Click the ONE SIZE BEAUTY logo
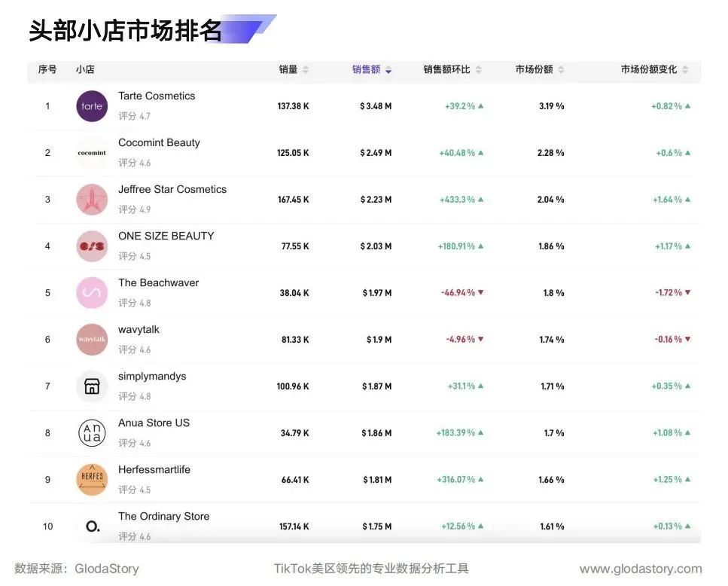The image size is (728, 586). (x=92, y=246)
